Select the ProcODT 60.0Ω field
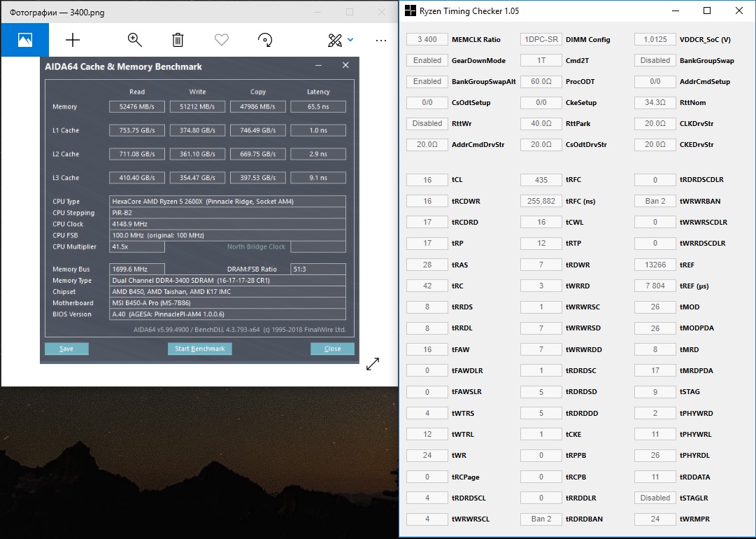 pos(541,81)
